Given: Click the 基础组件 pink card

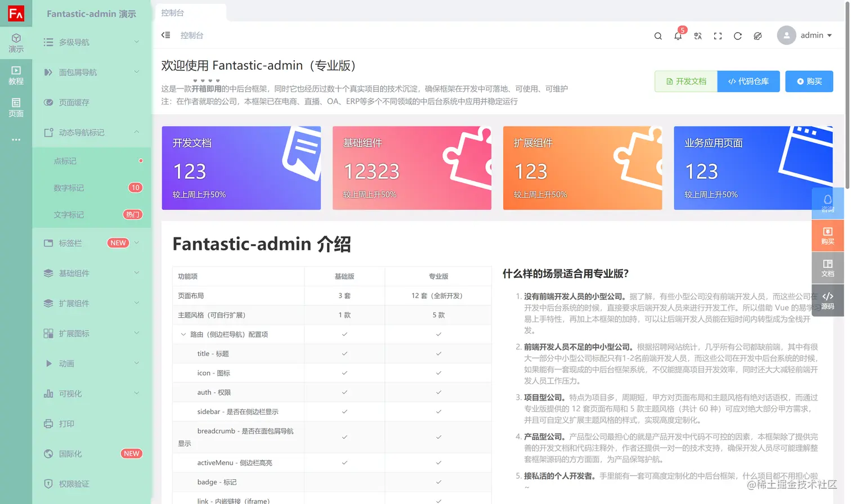Looking at the screenshot, I should point(412,168).
